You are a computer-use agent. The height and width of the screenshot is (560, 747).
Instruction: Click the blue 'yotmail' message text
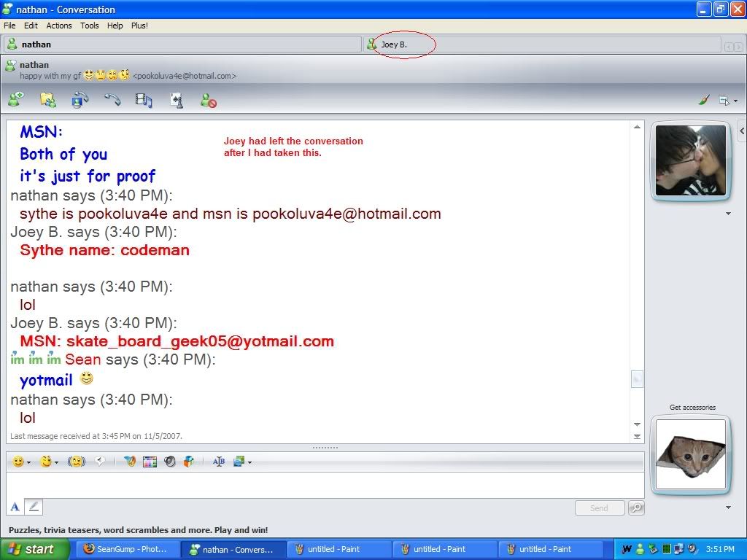46,380
